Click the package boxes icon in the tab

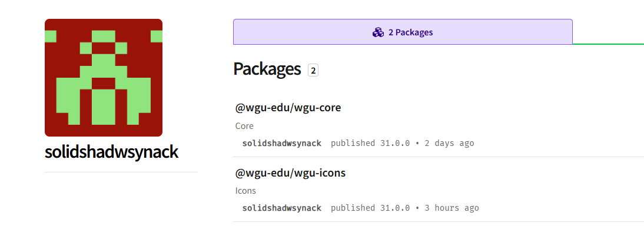coord(378,32)
